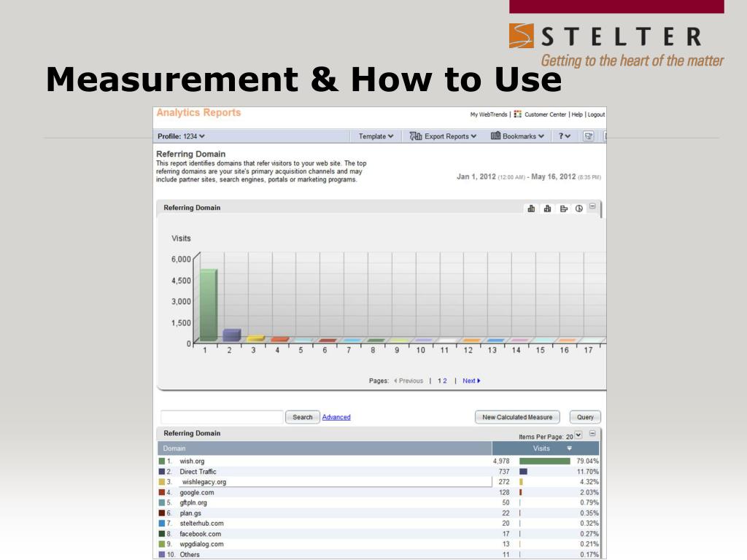Collapse the Referring Domain table panel
The image size is (747, 560).
592,433
